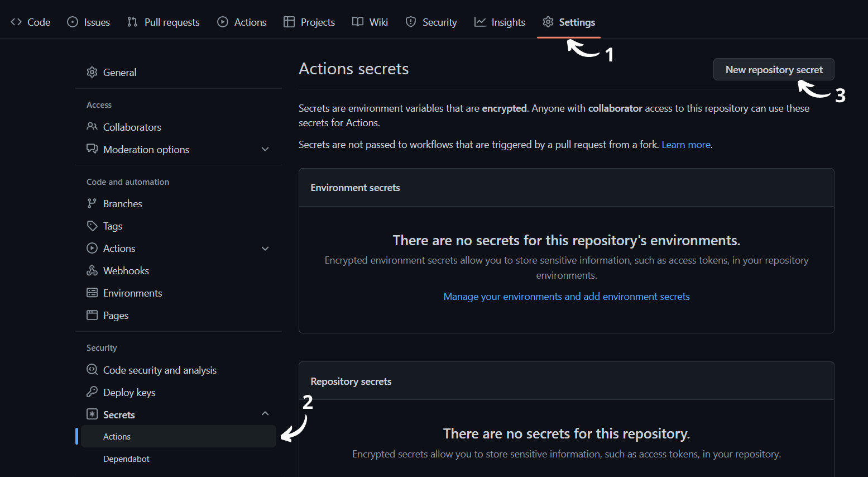Click the Code and automation section label
This screenshot has height=477, width=868.
(x=128, y=182)
